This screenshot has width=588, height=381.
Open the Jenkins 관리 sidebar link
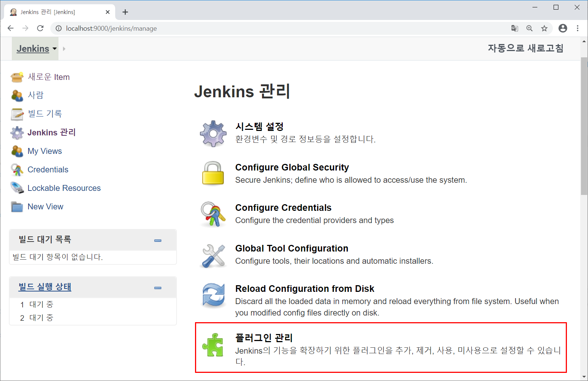[x=51, y=132]
